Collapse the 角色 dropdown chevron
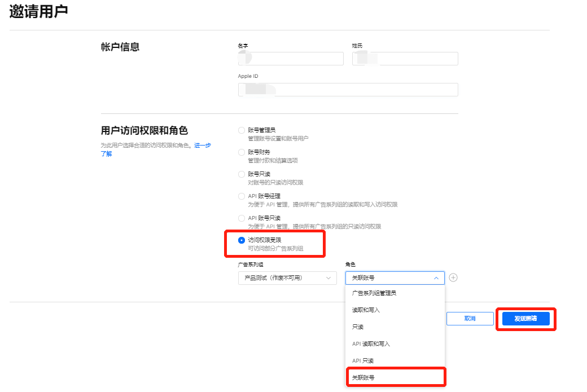Screen dimensions: 587x392 (436, 278)
